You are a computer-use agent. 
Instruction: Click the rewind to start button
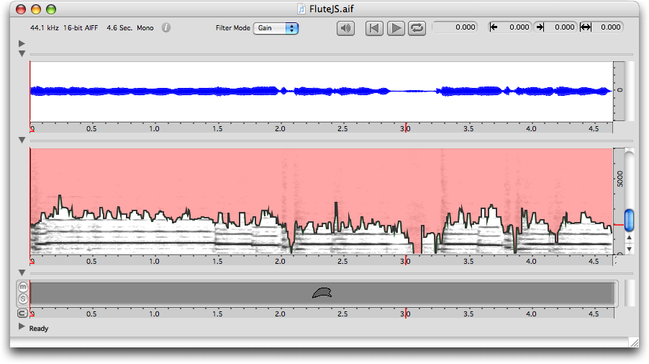(x=374, y=28)
